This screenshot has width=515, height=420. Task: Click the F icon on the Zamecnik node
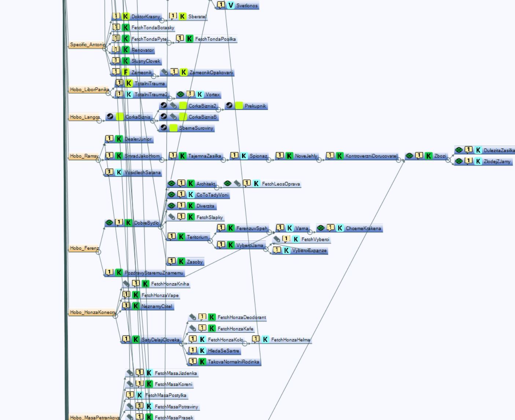tap(126, 72)
